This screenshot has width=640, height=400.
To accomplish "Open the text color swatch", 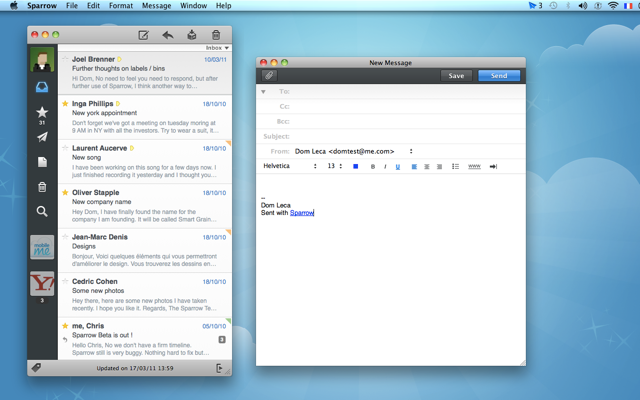I will coord(356,167).
